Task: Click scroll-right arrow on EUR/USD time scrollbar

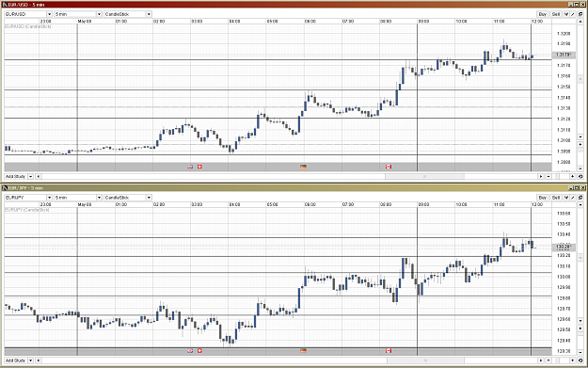Action: [x=541, y=176]
